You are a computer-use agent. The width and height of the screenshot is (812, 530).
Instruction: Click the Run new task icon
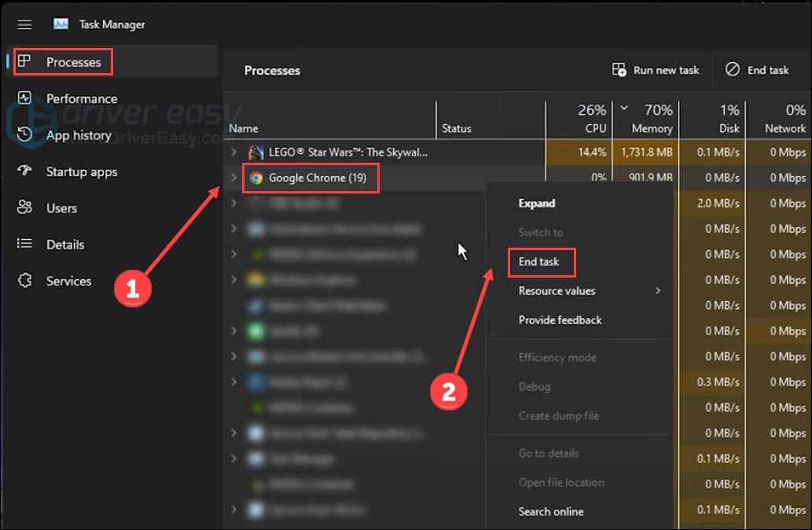pyautogui.click(x=619, y=69)
